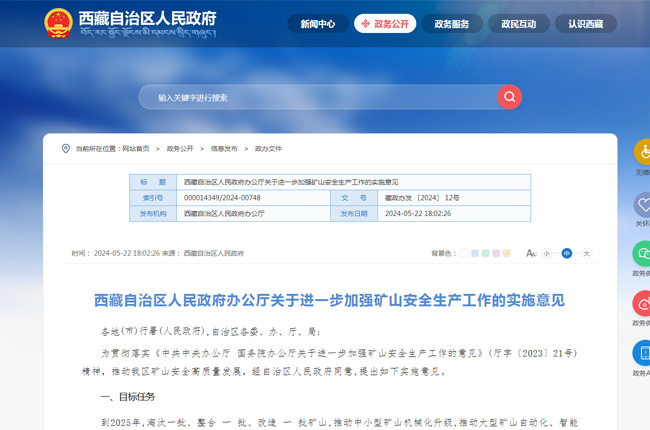
Task: Open the blue government app phone icon
Action: 643,353
